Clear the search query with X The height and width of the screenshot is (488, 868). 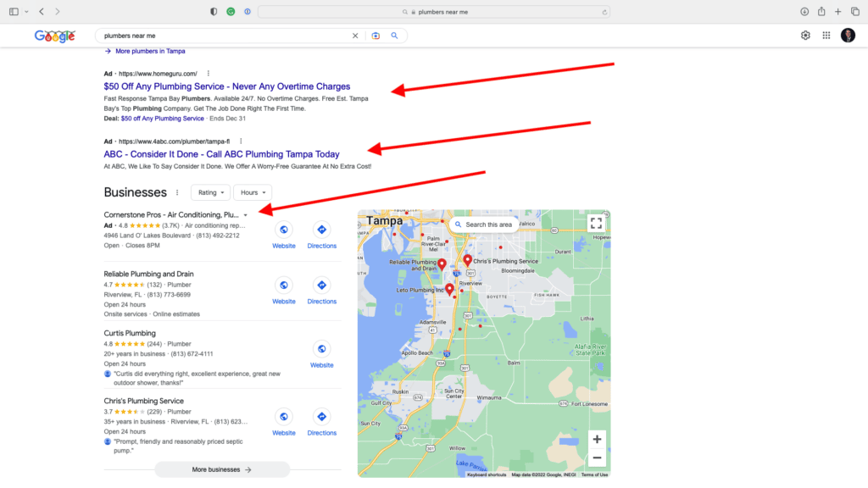tap(355, 36)
